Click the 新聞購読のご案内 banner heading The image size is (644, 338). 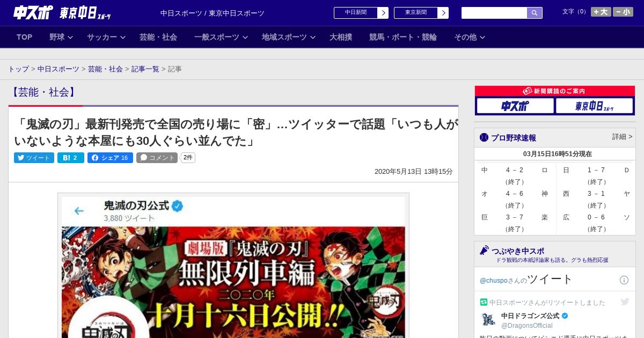click(x=554, y=91)
